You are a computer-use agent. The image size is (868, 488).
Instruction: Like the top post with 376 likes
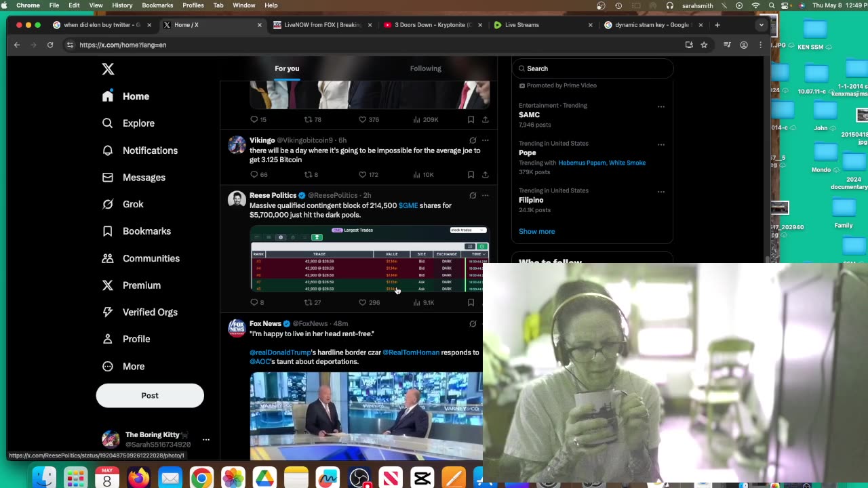368,119
